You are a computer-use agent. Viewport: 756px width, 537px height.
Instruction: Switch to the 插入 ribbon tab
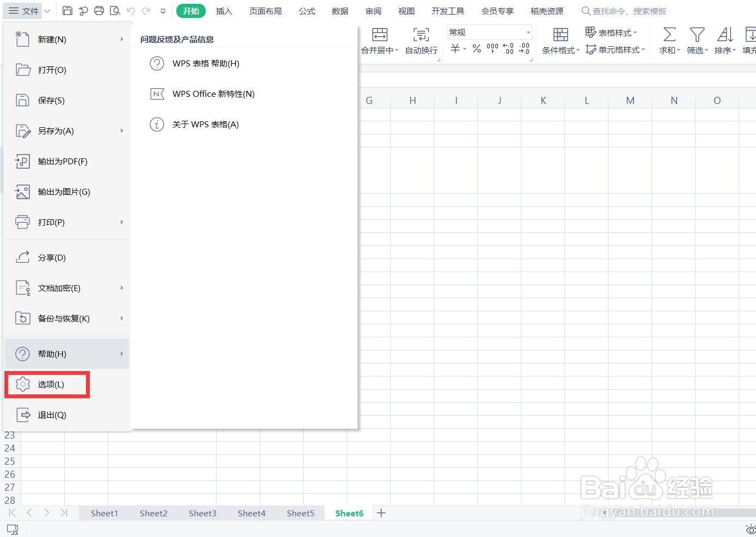[x=224, y=11]
